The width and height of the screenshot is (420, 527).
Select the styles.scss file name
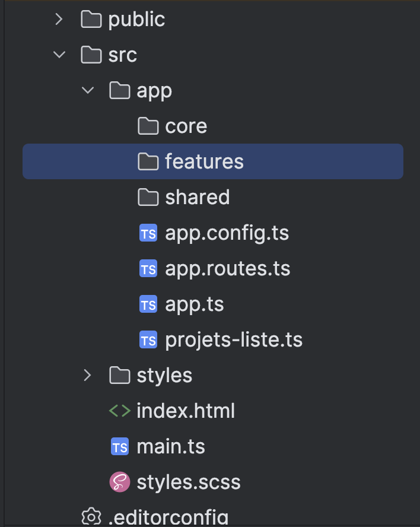point(189,482)
